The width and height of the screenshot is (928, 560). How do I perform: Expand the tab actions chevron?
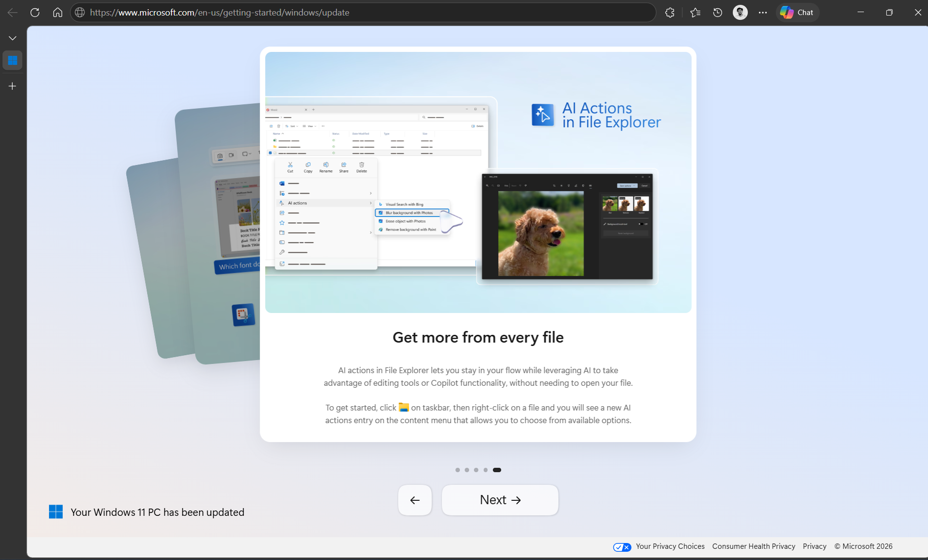click(12, 37)
